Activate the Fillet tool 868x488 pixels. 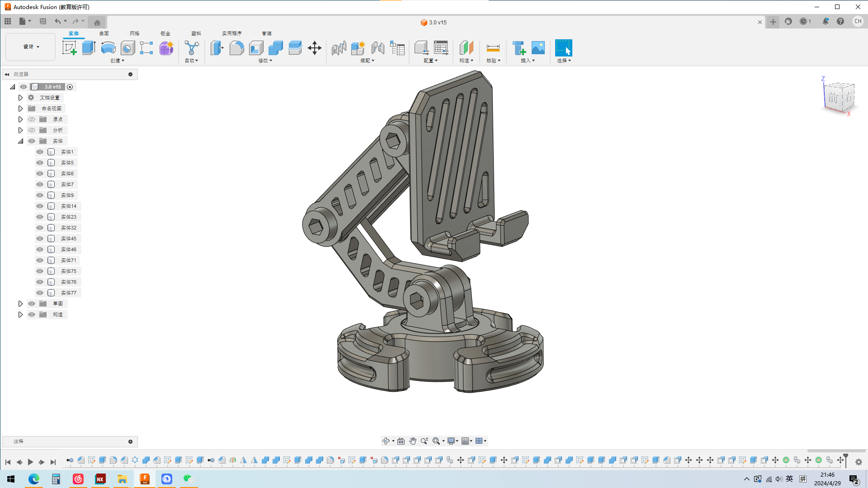236,48
